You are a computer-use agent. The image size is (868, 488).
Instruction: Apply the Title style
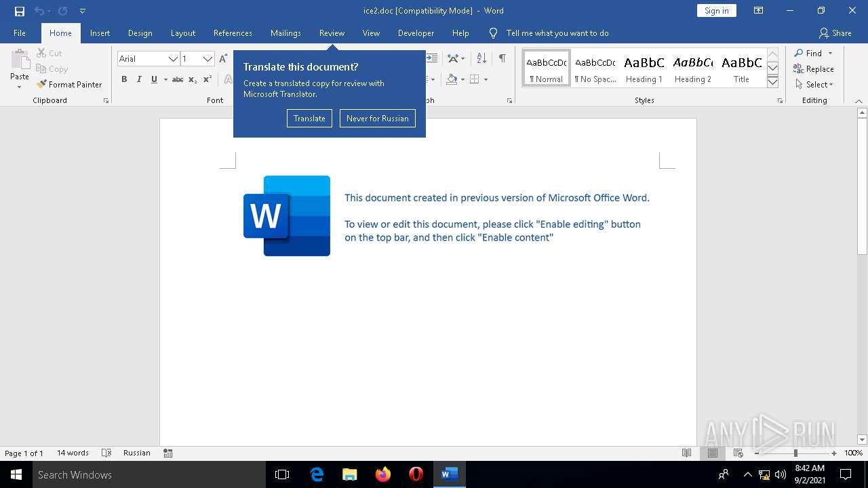(741, 68)
